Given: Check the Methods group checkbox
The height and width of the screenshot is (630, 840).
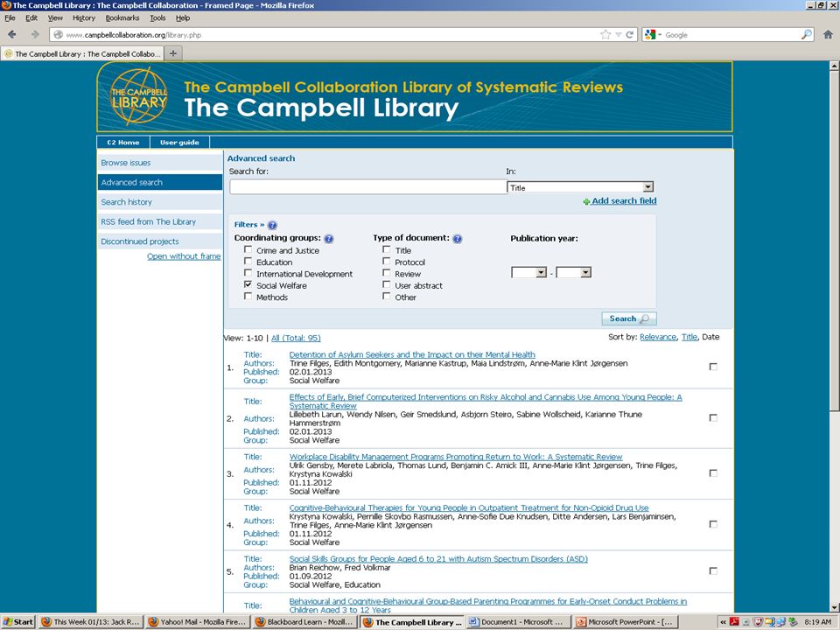Looking at the screenshot, I should 248,297.
